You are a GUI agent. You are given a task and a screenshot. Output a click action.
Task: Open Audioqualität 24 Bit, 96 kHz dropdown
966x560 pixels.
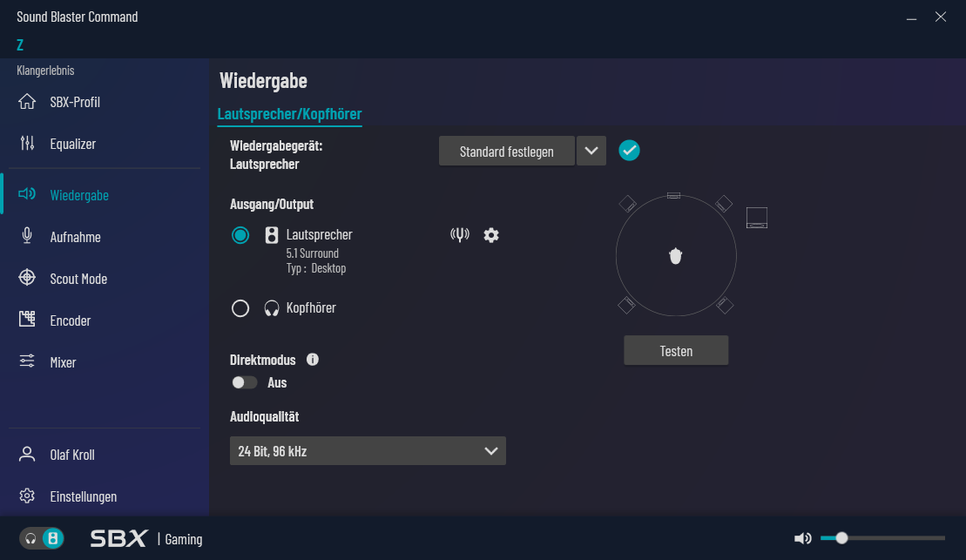click(x=368, y=451)
